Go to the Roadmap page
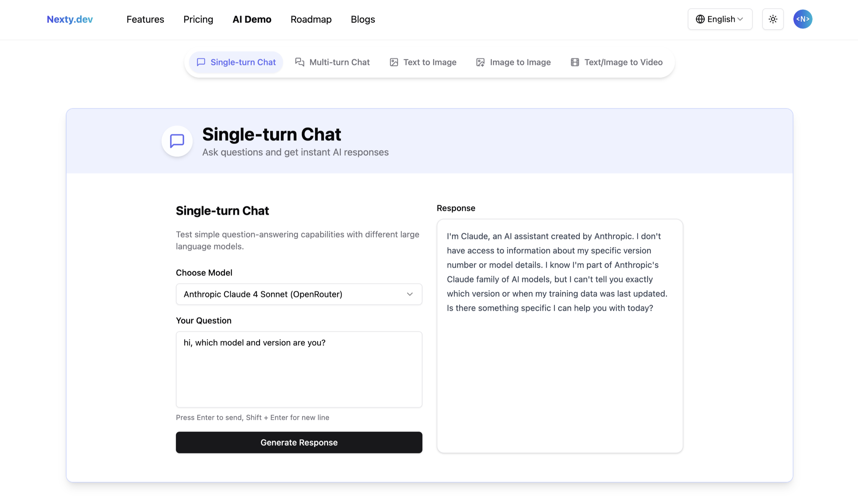Viewport: 858px width, 504px height. tap(311, 19)
